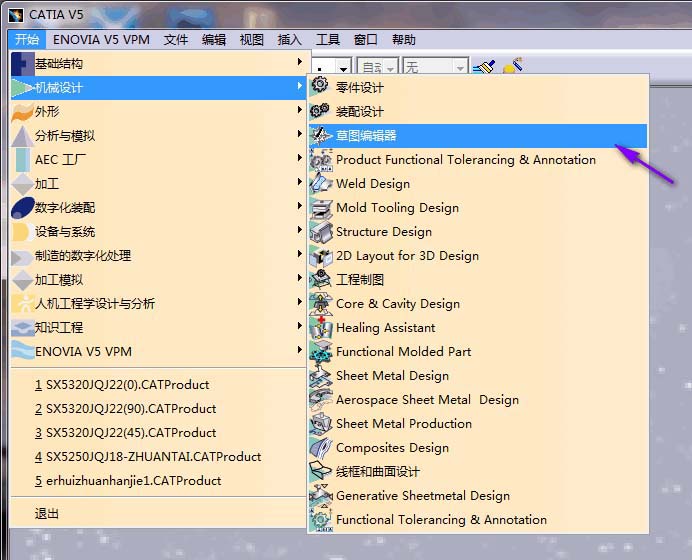Screen dimensions: 692x560
Task: Click the Core & Cavity Design icon
Action: click(321, 304)
